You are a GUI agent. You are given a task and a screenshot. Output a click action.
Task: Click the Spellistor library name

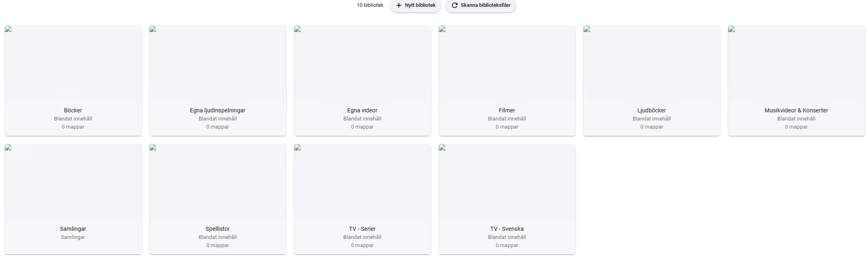click(218, 229)
